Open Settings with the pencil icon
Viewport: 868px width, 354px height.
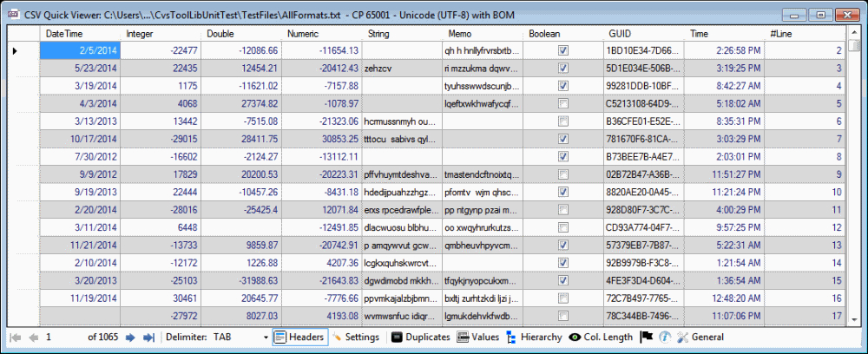point(355,337)
